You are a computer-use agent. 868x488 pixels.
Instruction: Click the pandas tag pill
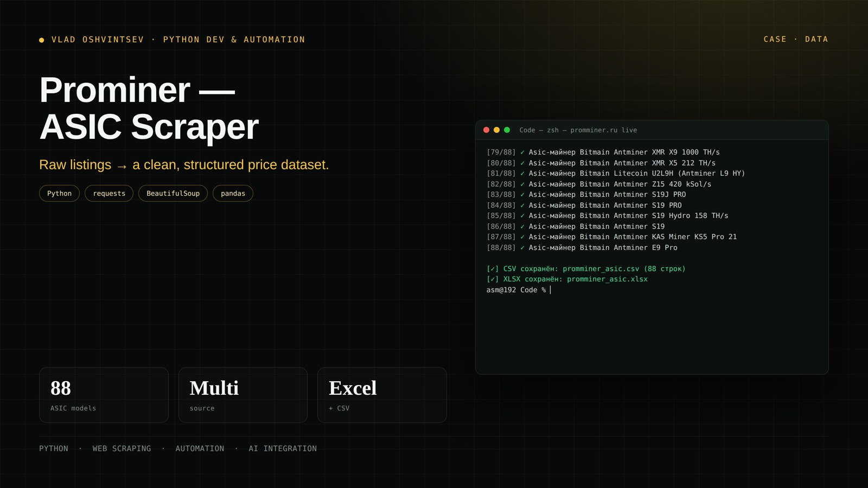tap(233, 194)
